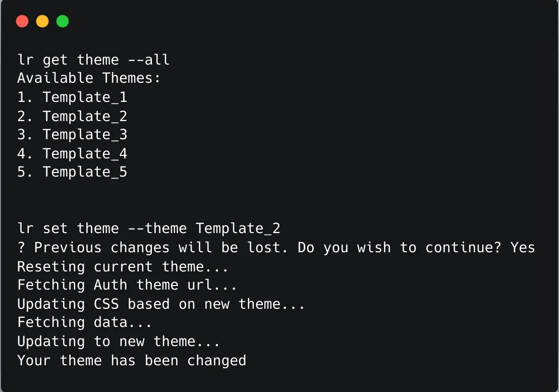The width and height of the screenshot is (559, 392).
Task: Click the "Reseting current theme..." line
Action: coord(123,266)
